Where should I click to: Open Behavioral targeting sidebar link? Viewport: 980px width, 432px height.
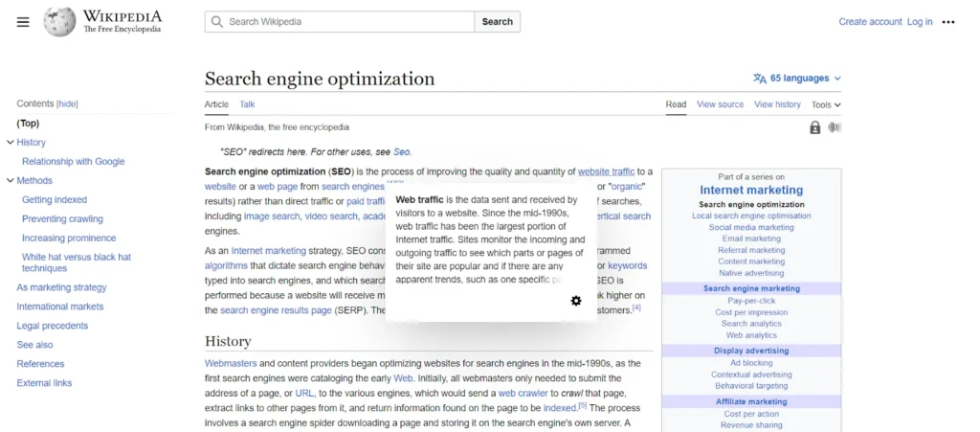click(751, 386)
